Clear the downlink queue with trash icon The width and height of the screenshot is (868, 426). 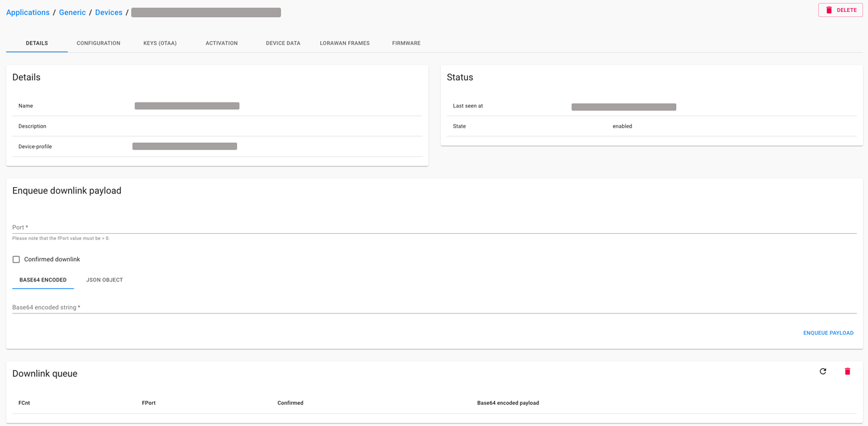pos(847,371)
